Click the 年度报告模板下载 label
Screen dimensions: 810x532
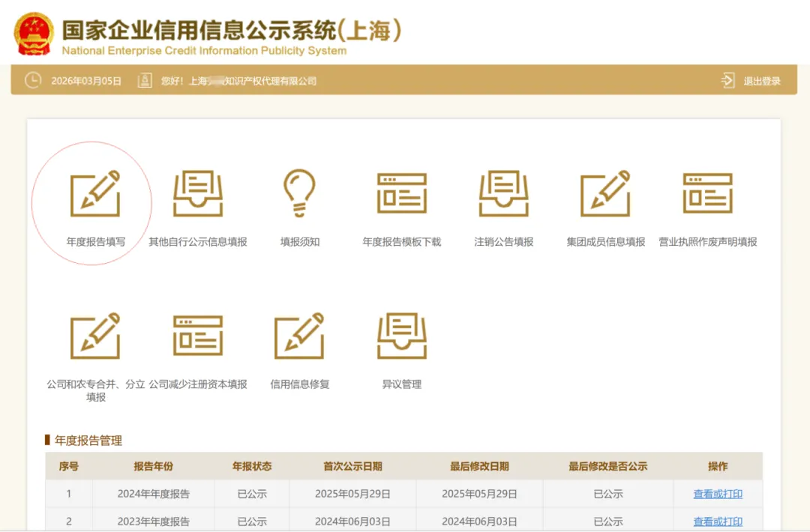tap(402, 241)
